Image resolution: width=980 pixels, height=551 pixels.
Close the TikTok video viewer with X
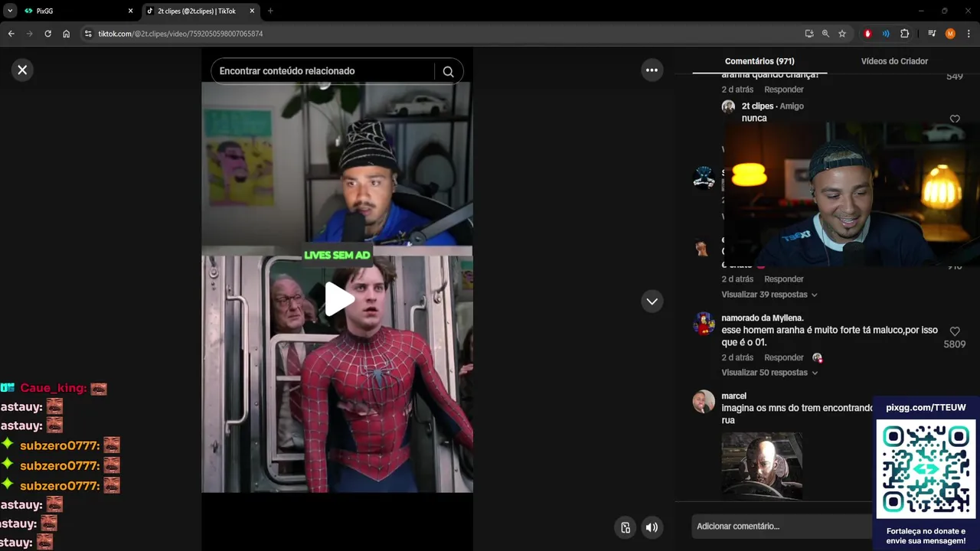pos(22,70)
